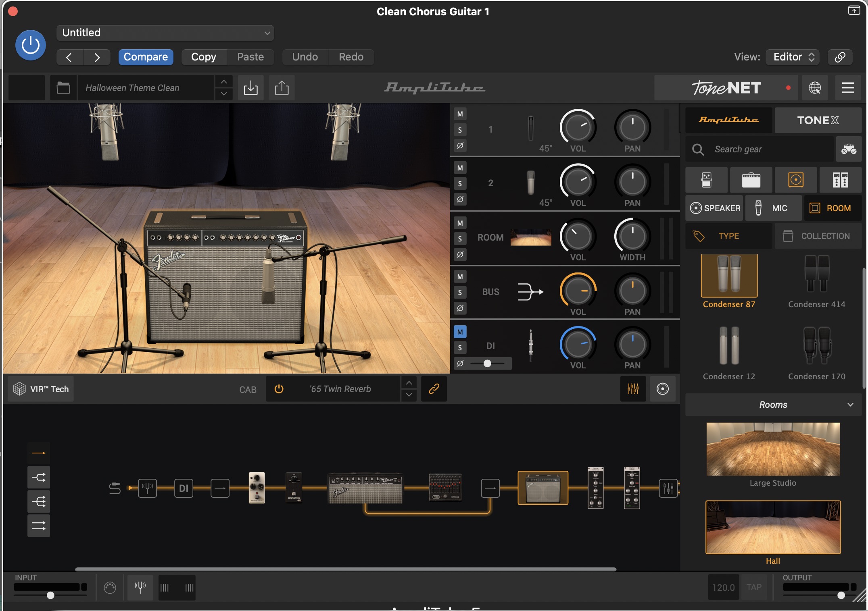Switch to the TONEX tab
868x611 pixels.
pos(818,120)
